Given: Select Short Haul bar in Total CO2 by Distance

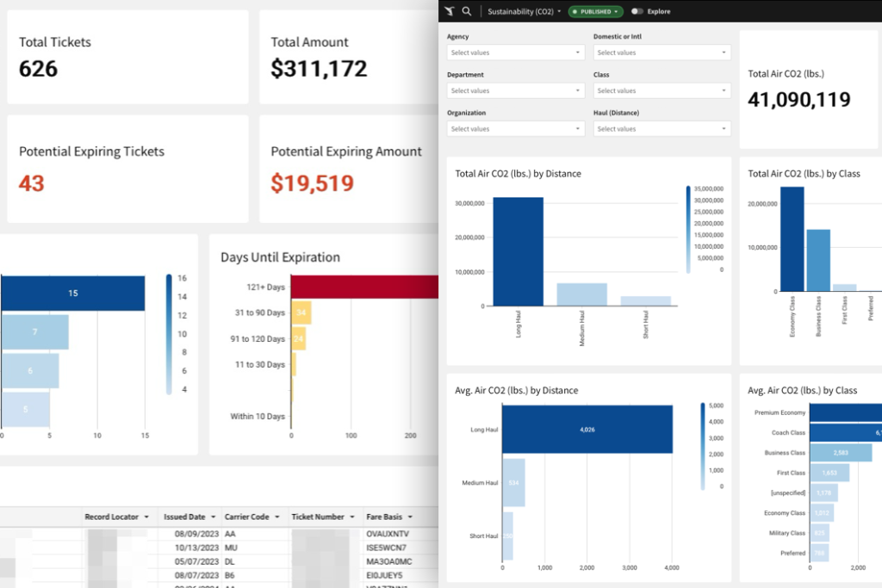Looking at the screenshot, I should coord(646,300).
